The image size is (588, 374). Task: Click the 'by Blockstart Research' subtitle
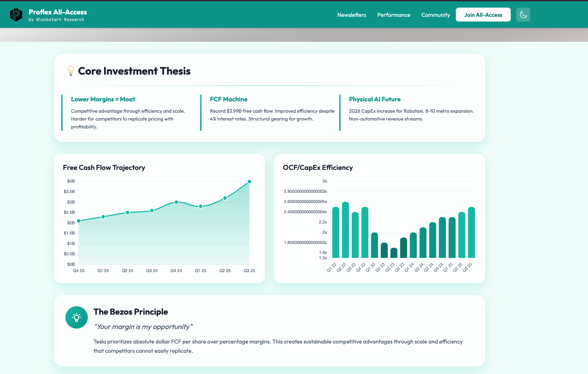56,20
